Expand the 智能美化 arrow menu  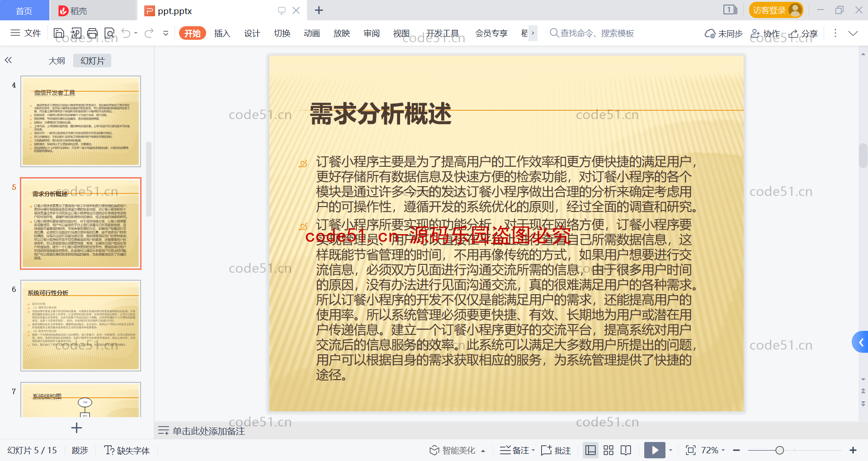click(x=483, y=451)
